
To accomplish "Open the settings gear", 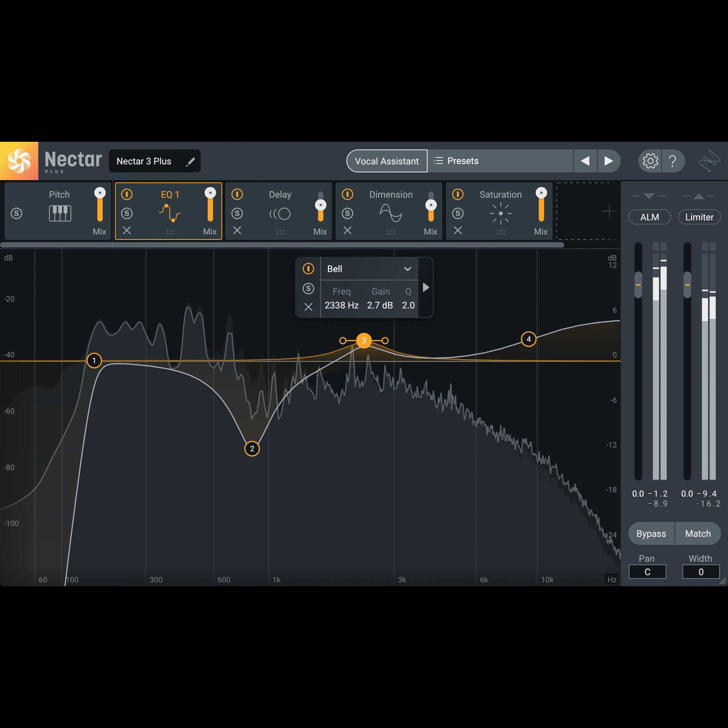I will click(x=650, y=161).
